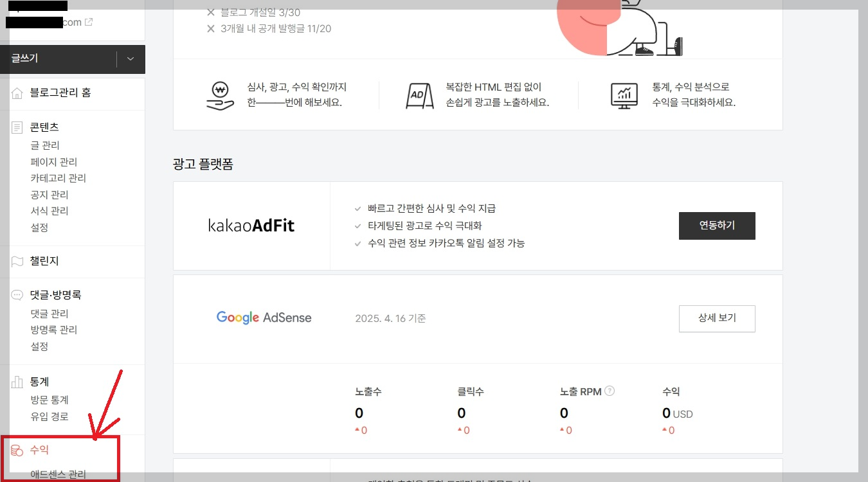Click the X mark beside 3개월 내 공개 발행글

(211, 28)
